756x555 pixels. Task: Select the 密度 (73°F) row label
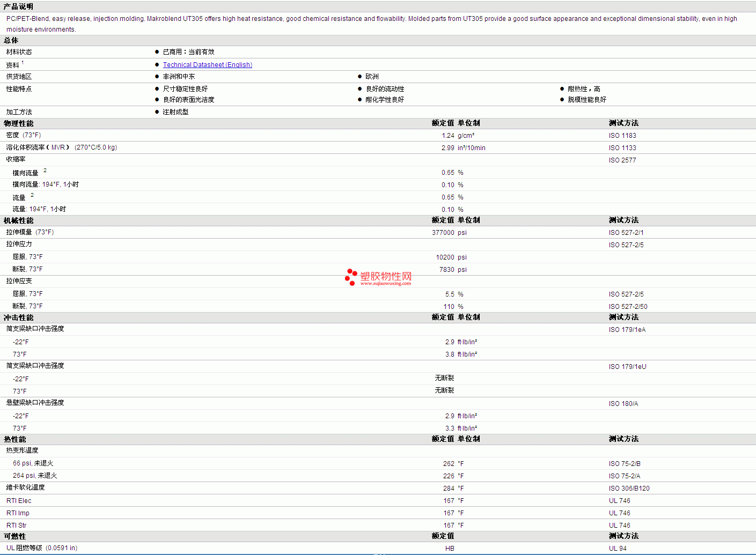pos(24,135)
